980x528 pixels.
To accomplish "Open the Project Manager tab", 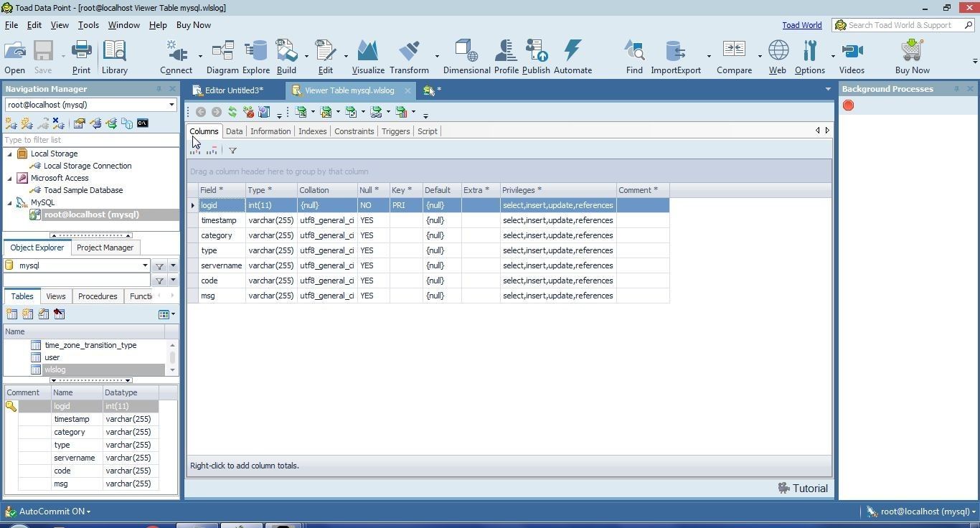I will tap(105, 247).
